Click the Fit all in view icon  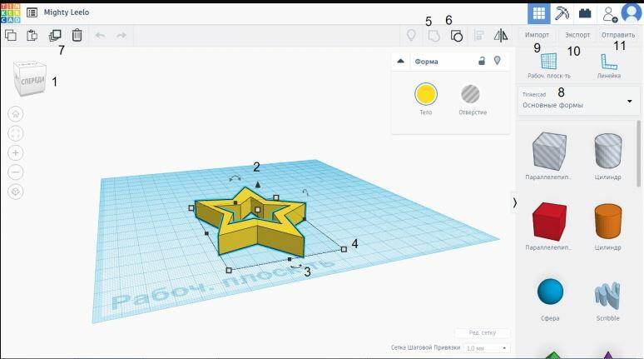pyautogui.click(x=16, y=133)
